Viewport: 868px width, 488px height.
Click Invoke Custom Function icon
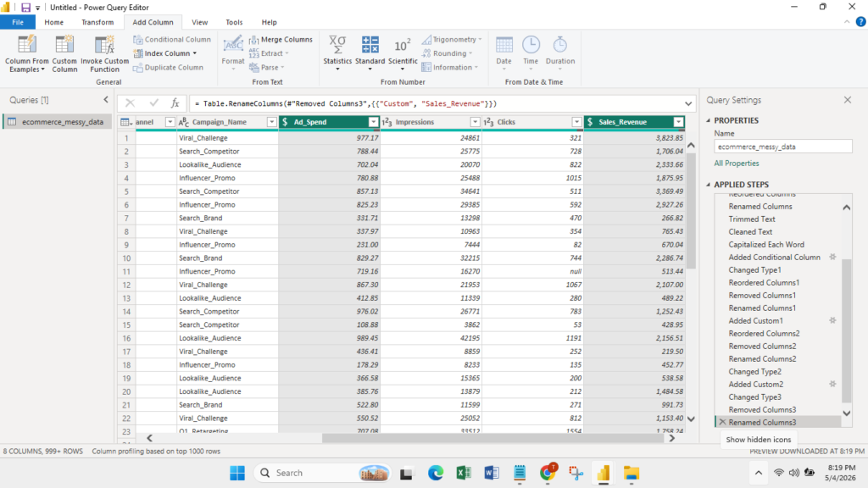[104, 45]
